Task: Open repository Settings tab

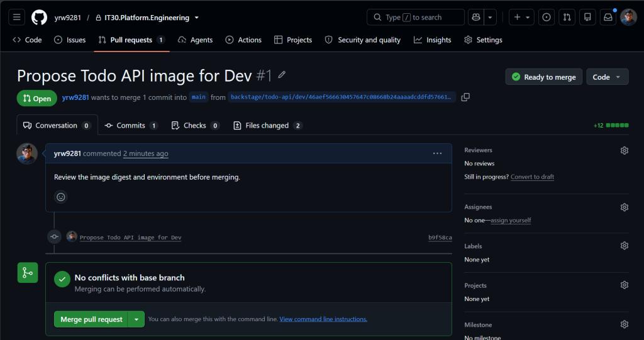Action: 484,40
